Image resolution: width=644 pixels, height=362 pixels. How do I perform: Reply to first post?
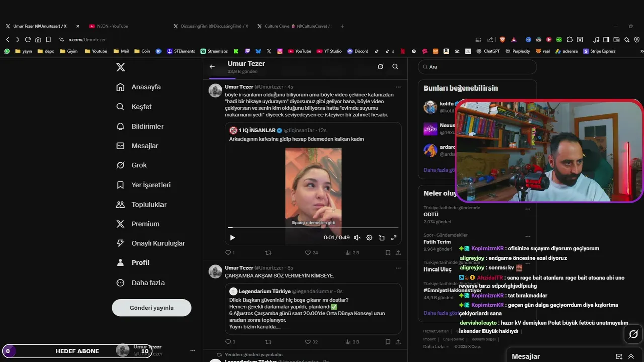coord(230,253)
